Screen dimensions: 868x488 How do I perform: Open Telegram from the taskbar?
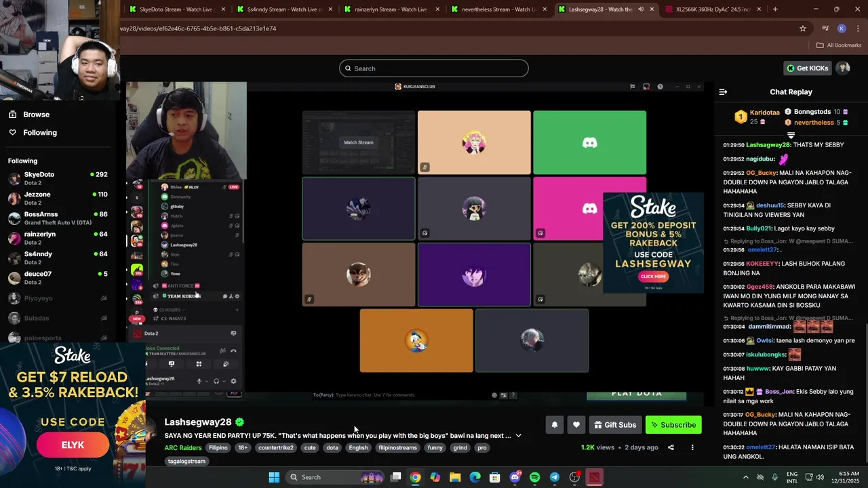pos(555,477)
